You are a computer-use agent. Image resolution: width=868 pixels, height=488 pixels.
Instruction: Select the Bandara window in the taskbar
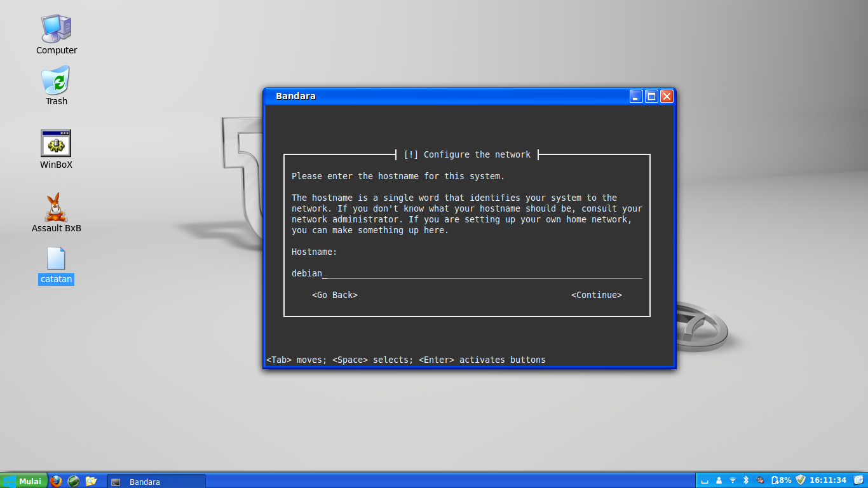click(x=156, y=481)
